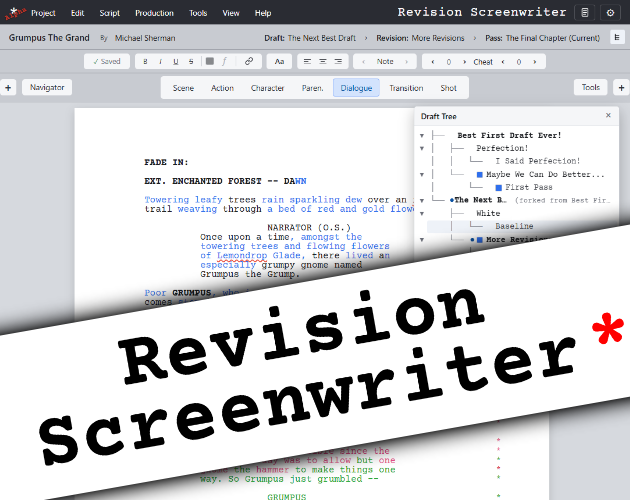Open the Tools menu in menu bar
The height and width of the screenshot is (500, 630).
[198, 13]
